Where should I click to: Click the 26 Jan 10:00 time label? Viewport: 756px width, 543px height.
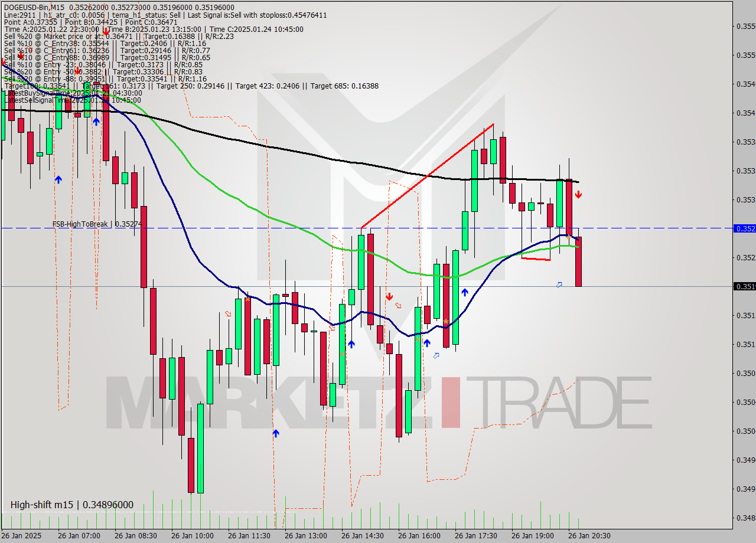pos(193,536)
